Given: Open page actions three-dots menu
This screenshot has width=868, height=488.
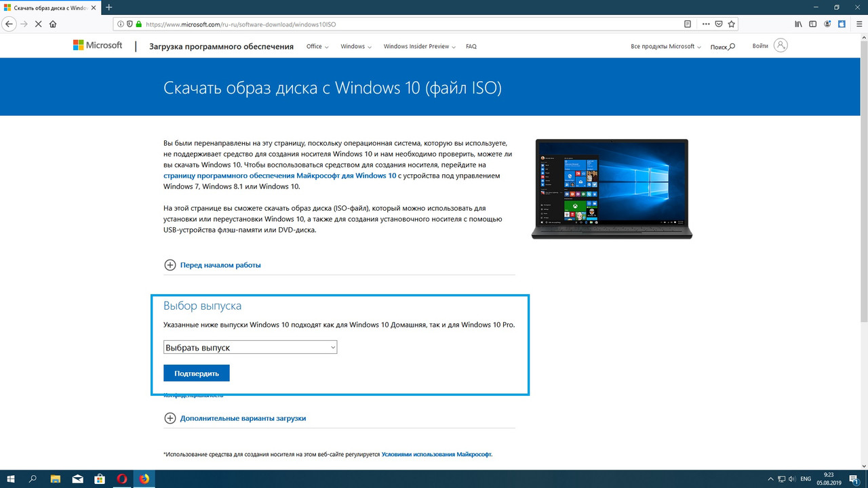Looking at the screenshot, I should coord(706,24).
